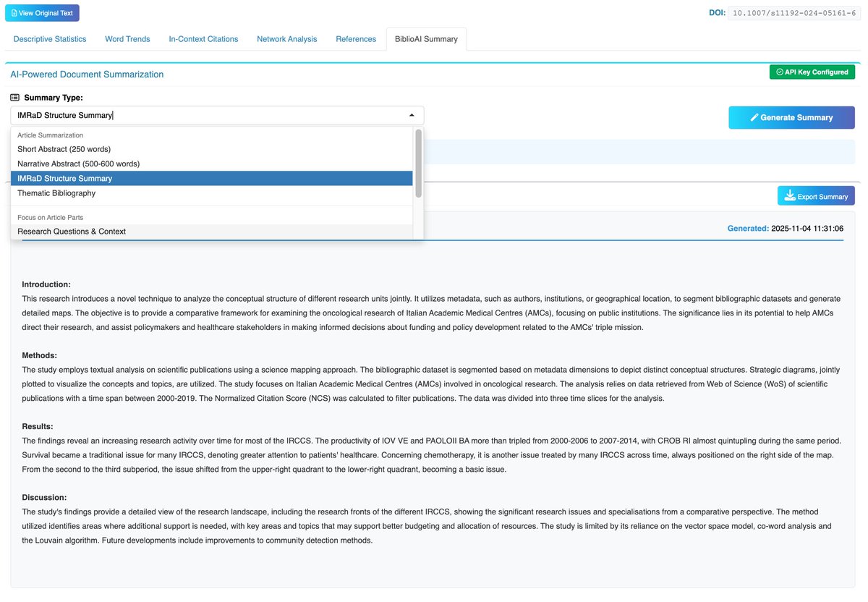Select the BiblioAI Summary tab
Screen dimensions: 868x602
tap(426, 39)
